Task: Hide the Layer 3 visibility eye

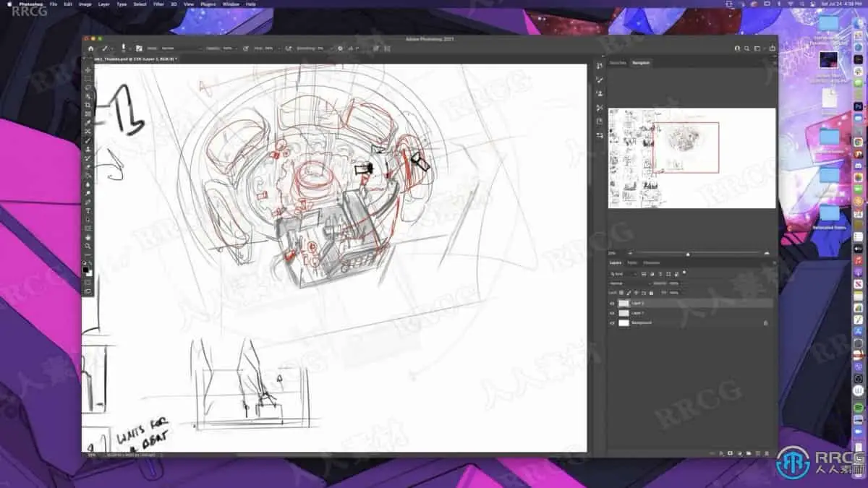Action: [612, 303]
